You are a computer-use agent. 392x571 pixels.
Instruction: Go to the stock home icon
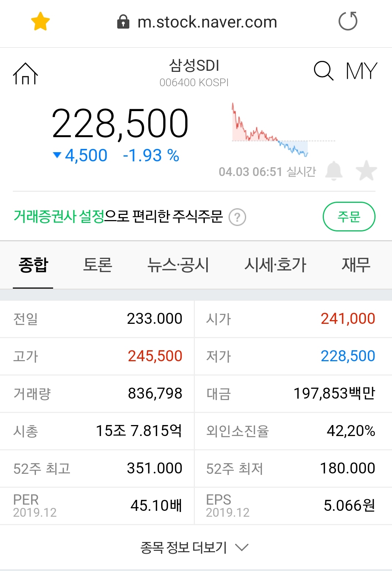pyautogui.click(x=25, y=73)
